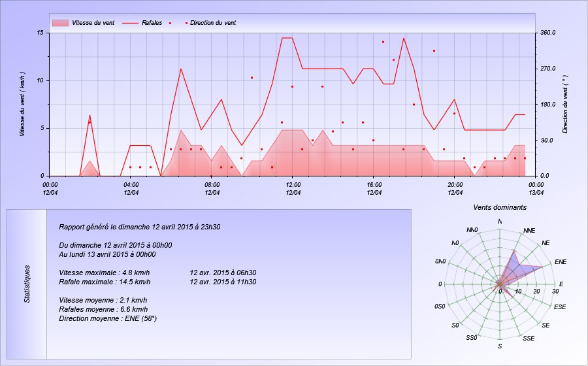Image resolution: width=588 pixels, height=366 pixels.
Task: Click the SS0 label on wind rose
Action: 471,338
